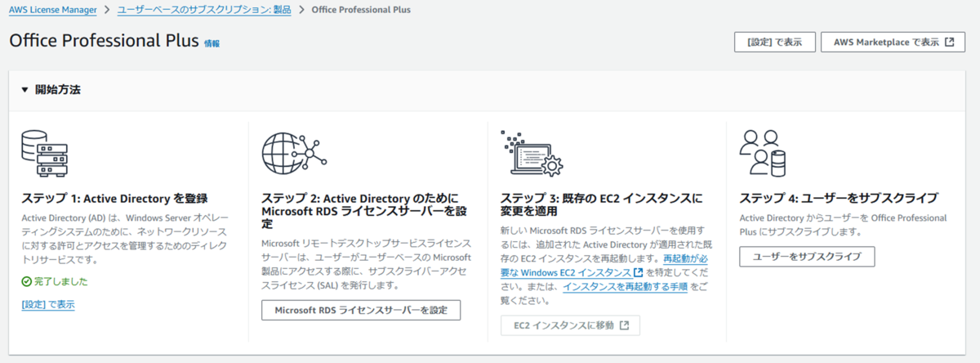Click the [設定] で表示 button at top
This screenshot has height=363, width=980.
774,43
